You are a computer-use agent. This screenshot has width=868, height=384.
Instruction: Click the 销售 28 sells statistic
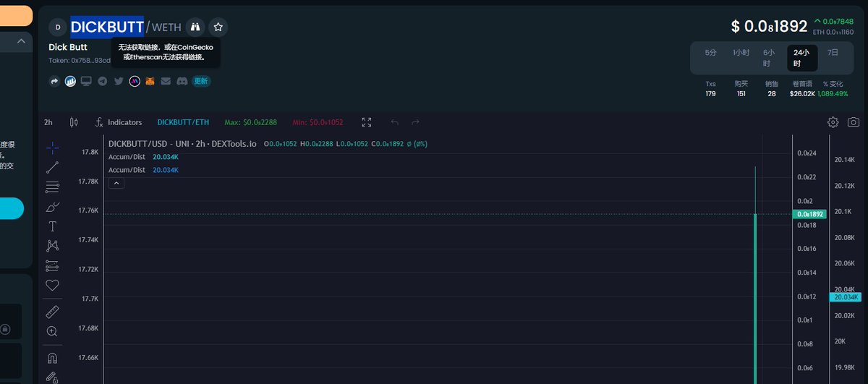point(771,88)
